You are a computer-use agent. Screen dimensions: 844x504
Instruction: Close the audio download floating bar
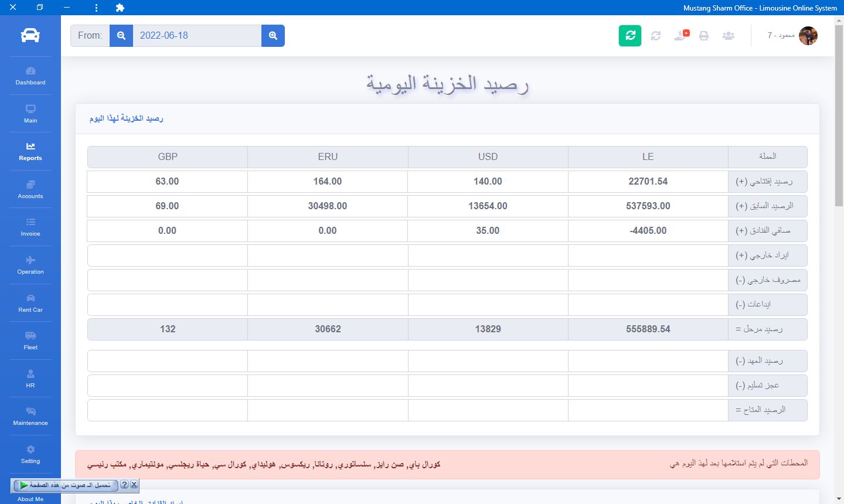[x=134, y=485]
